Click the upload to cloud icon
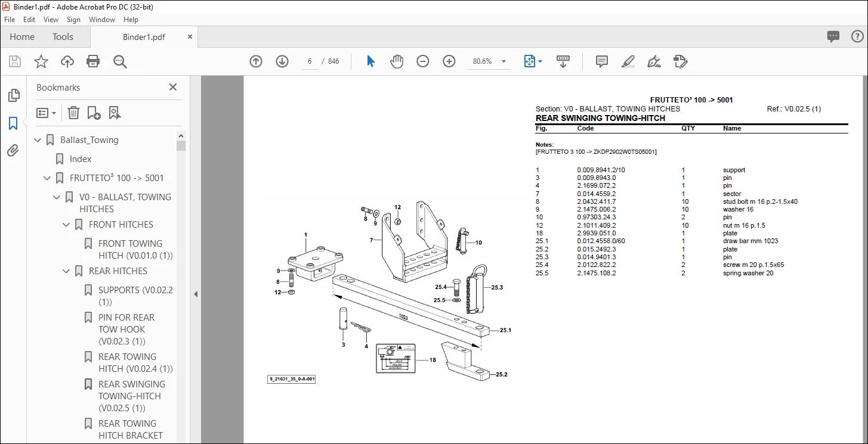This screenshot has height=444, width=868. 67,61
